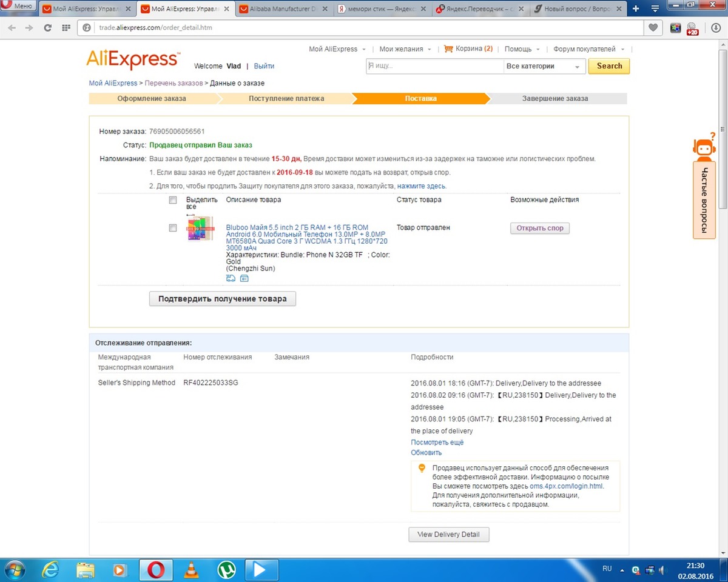
Task: Check the Выделить все checkbox
Action: pyautogui.click(x=173, y=200)
